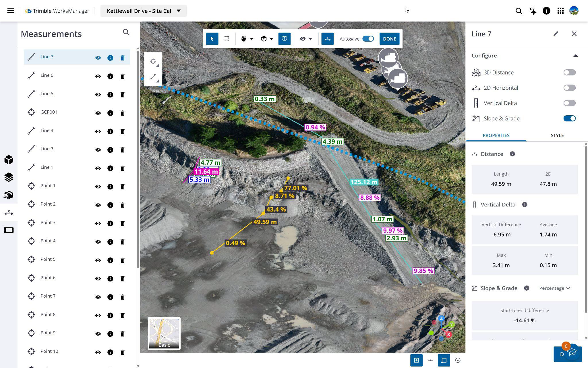
Task: Hide Line 6 with its eye icon
Action: pyautogui.click(x=98, y=76)
